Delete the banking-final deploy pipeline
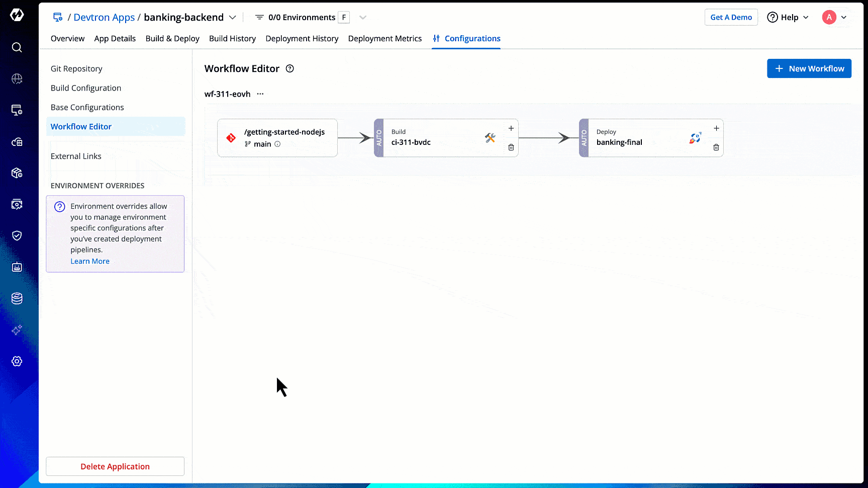 click(716, 147)
